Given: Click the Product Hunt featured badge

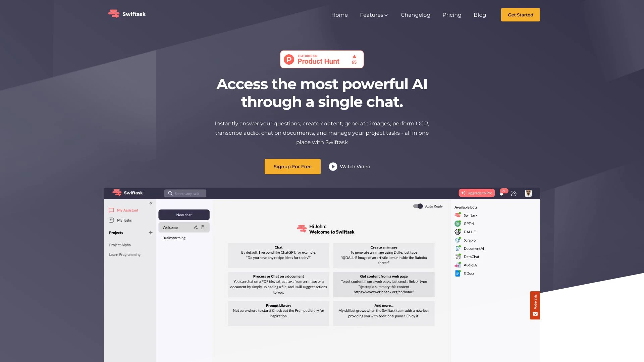Looking at the screenshot, I should pyautogui.click(x=322, y=59).
